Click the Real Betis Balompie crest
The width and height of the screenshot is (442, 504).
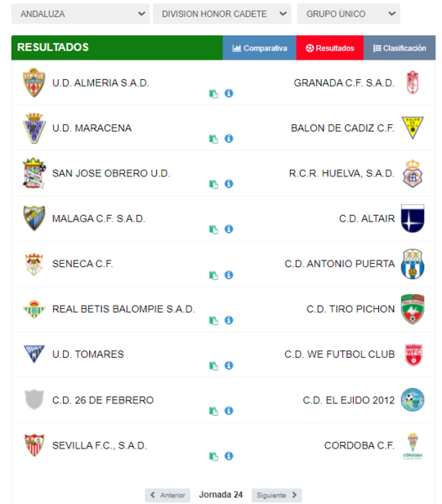coord(34,309)
